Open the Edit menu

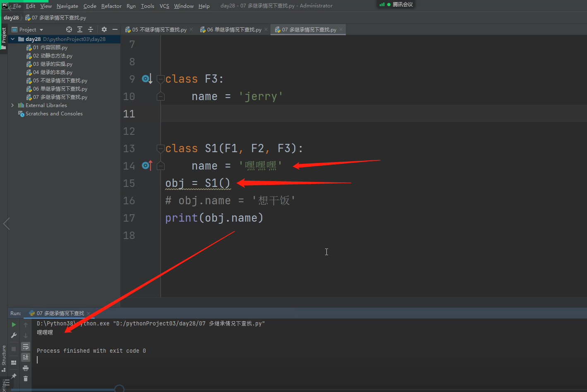coord(31,6)
